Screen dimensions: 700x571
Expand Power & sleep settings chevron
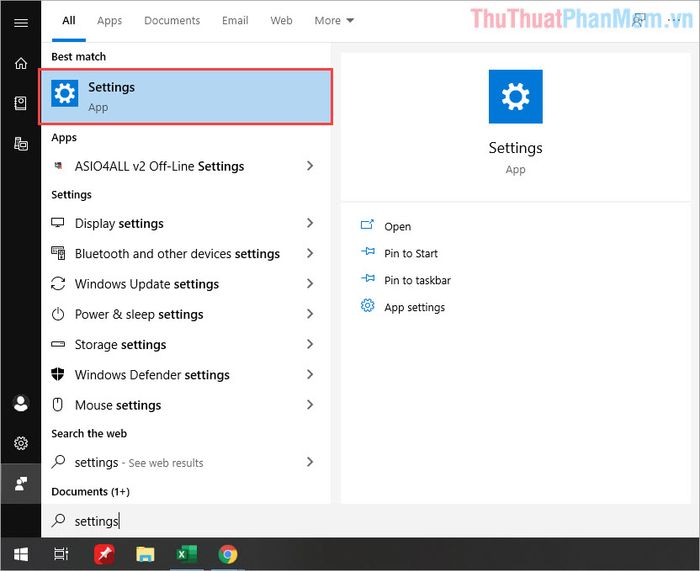[x=310, y=314]
